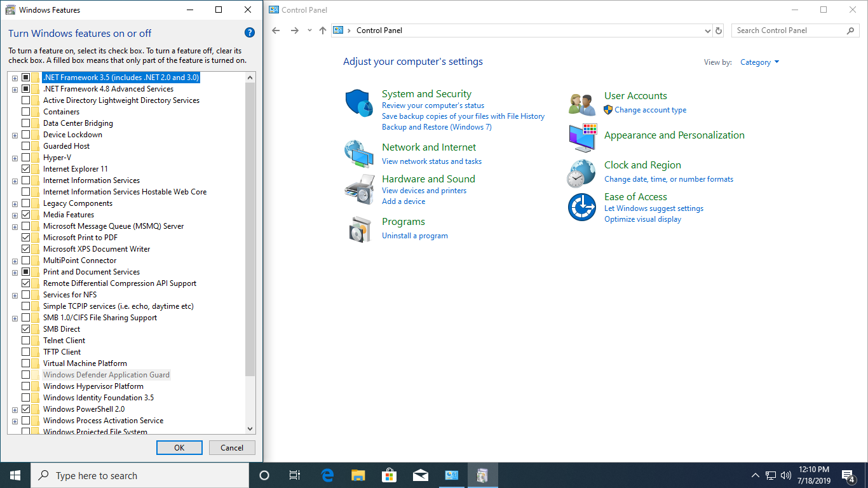This screenshot has width=868, height=488.
Task: Expand the Media Features node
Action: [x=15, y=215]
